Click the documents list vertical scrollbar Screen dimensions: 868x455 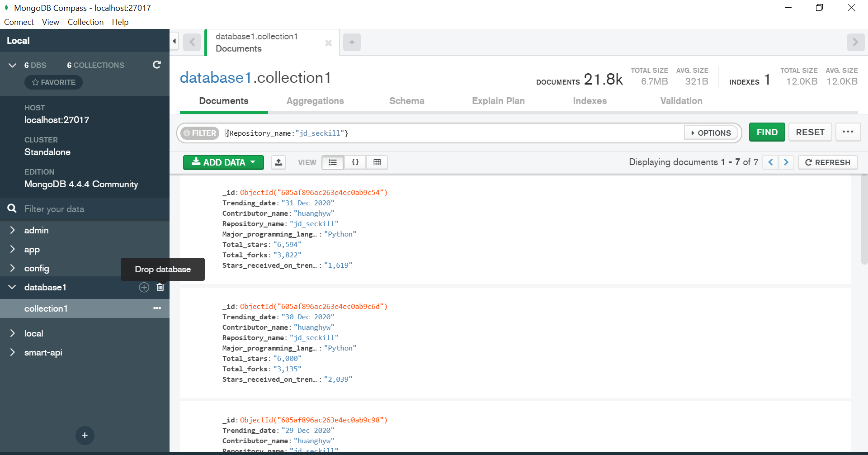(x=864, y=219)
